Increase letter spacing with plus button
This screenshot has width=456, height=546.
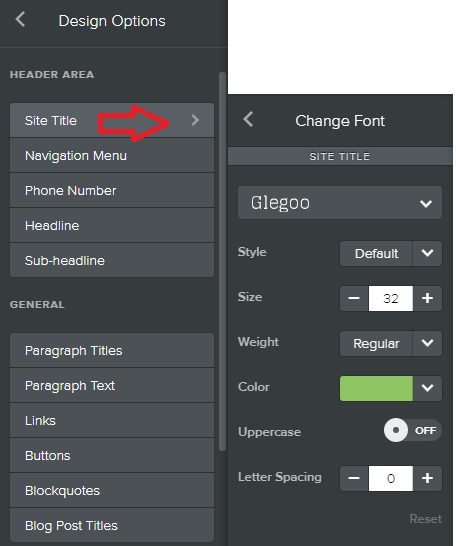click(427, 478)
